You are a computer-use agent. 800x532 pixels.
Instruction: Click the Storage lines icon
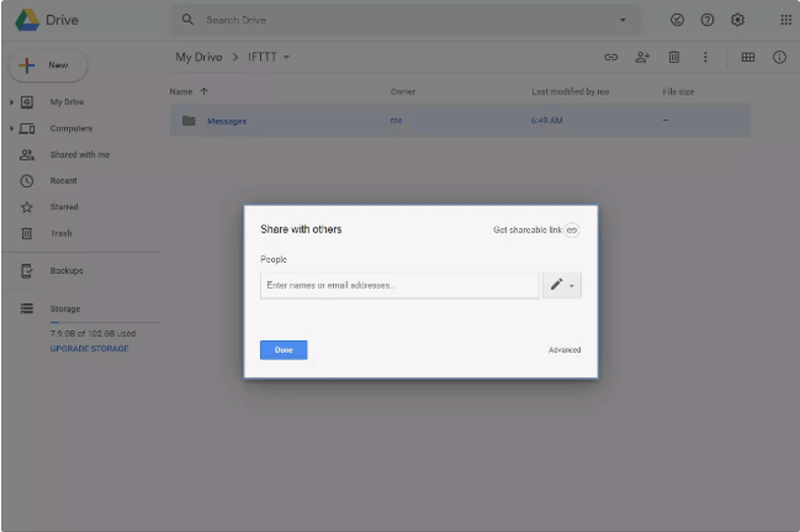[27, 308]
